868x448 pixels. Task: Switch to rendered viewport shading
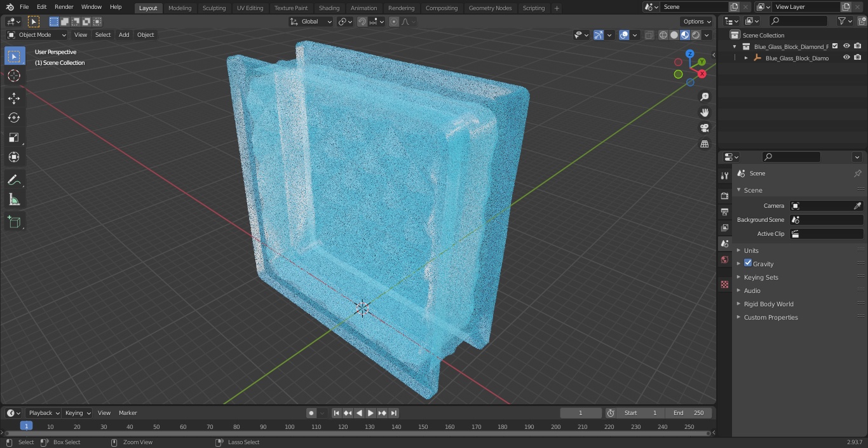tap(696, 35)
